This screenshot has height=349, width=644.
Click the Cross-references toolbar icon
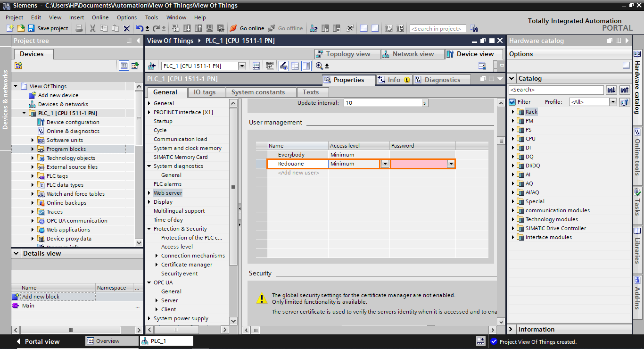pos(350,28)
